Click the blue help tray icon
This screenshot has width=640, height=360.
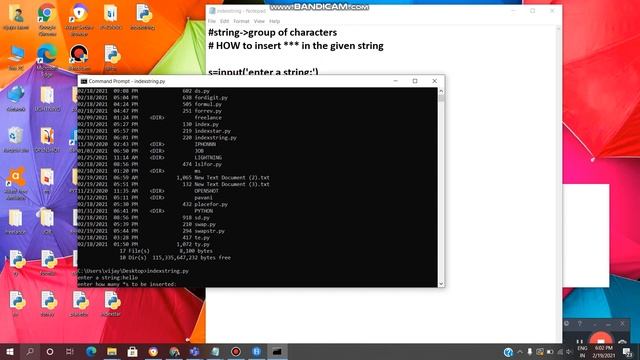point(508,352)
